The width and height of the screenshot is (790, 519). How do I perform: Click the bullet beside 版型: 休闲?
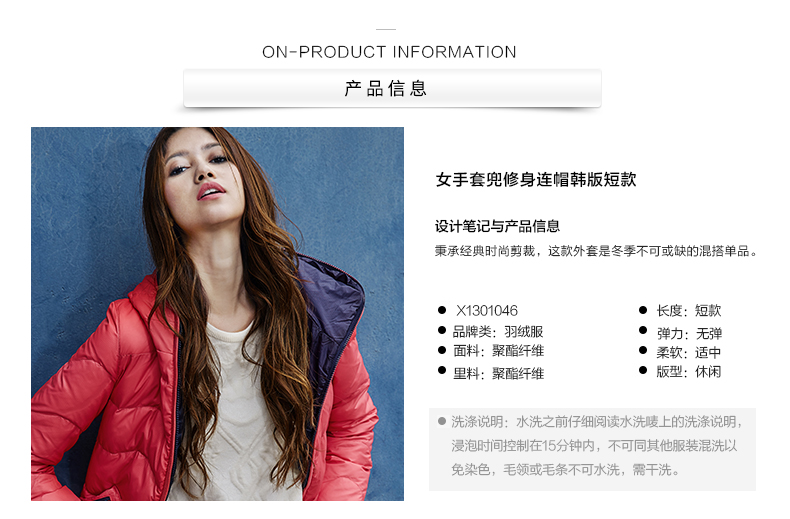(x=643, y=370)
